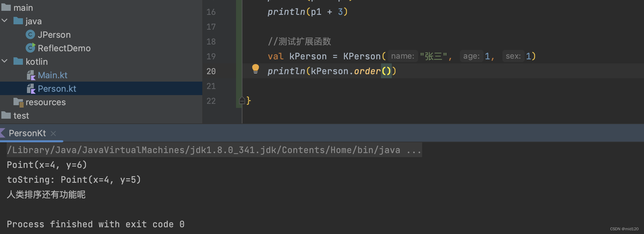
Task: Click the JPerson class icon
Action: 30,34
